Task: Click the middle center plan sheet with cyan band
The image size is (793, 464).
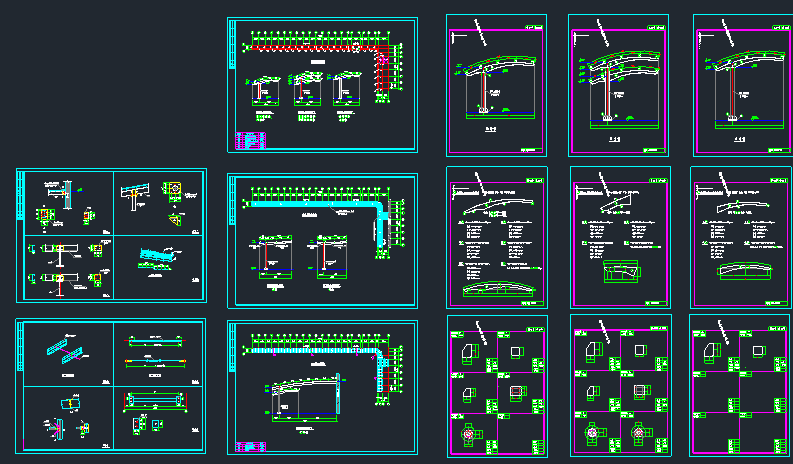Action: click(x=322, y=241)
